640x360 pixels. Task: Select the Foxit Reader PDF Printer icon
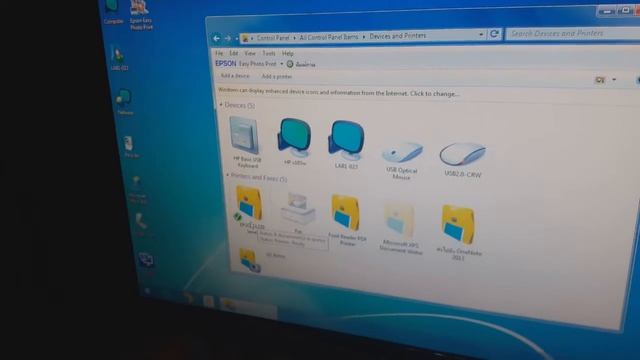[x=346, y=213]
